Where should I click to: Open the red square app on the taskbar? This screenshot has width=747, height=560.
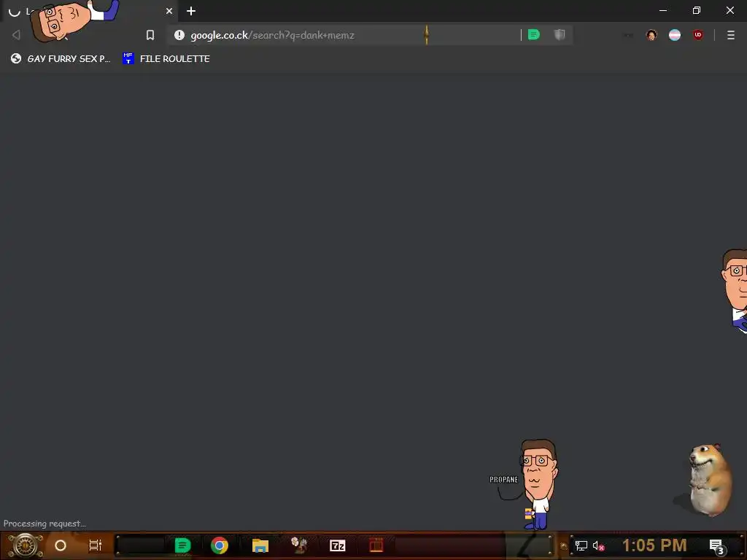pyautogui.click(x=376, y=545)
